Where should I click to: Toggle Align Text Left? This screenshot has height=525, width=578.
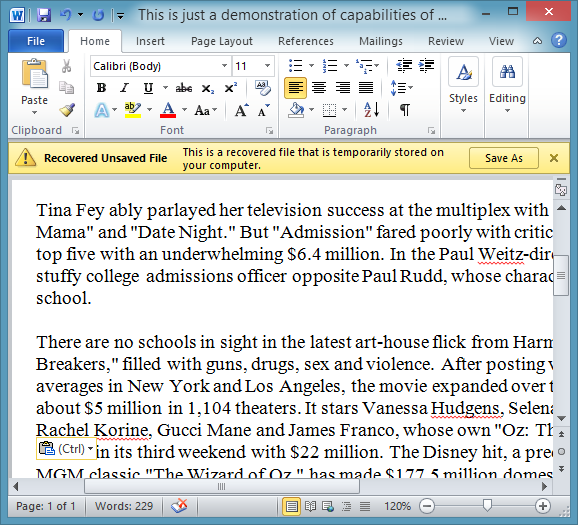[295, 88]
